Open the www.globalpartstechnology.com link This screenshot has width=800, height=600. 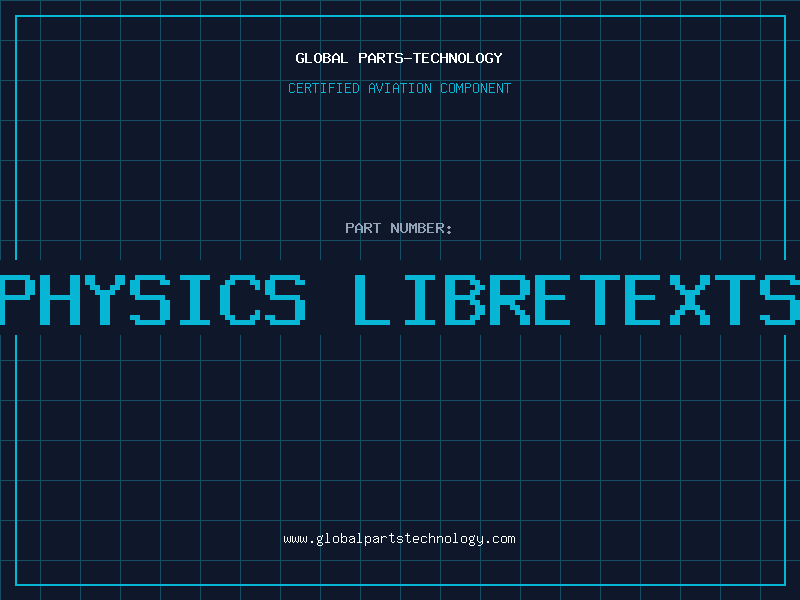399,539
